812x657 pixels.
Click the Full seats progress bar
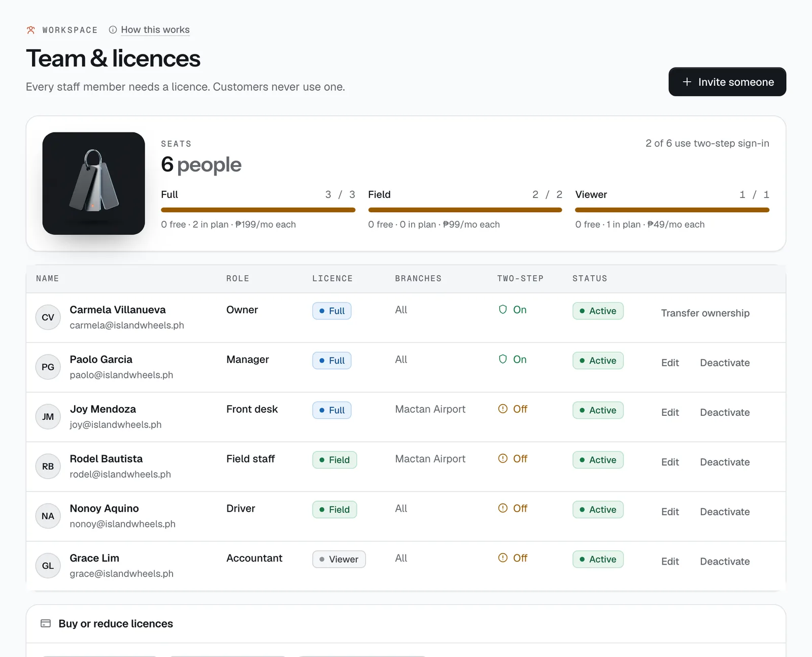point(258,210)
